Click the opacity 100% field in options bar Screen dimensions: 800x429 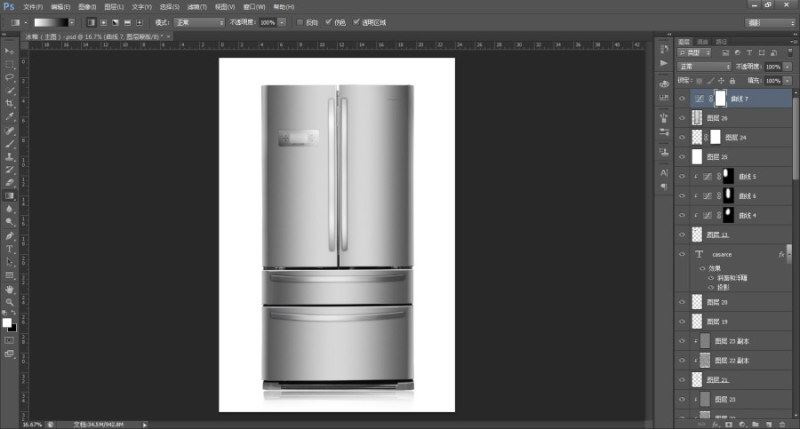click(x=267, y=22)
